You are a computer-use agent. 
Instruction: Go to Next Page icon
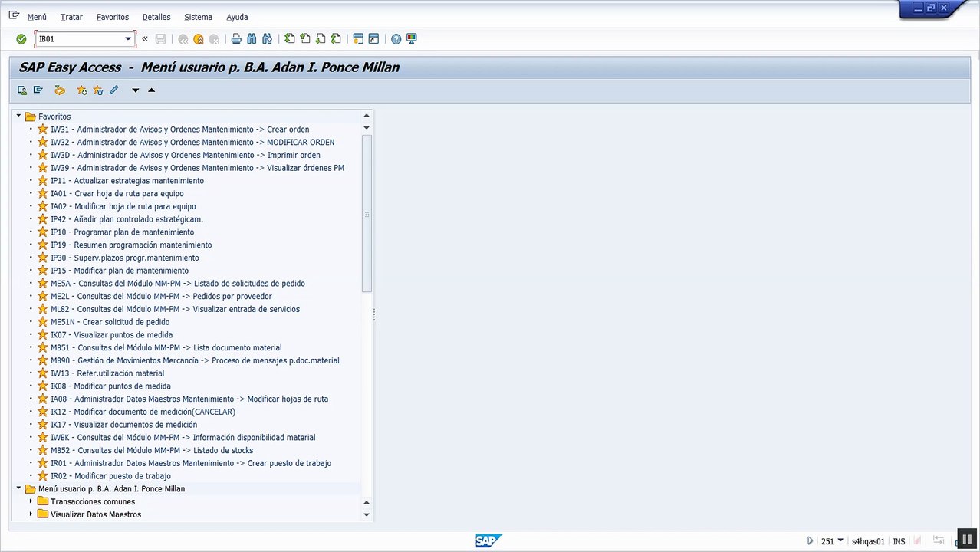tap(320, 39)
